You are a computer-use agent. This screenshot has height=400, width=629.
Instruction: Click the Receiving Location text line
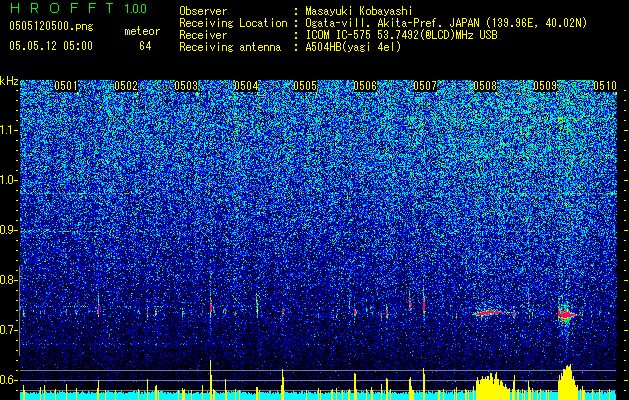click(383, 23)
